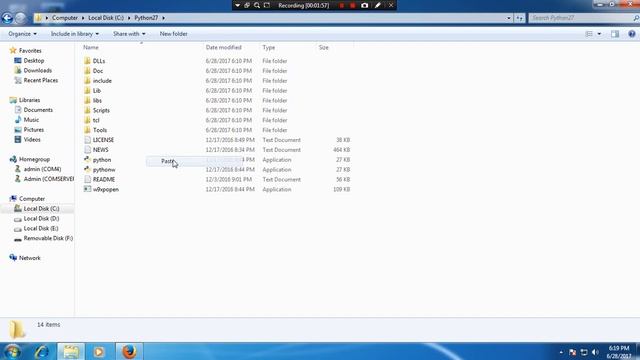
Task: Click the Back navigation arrow
Action: point(7,18)
